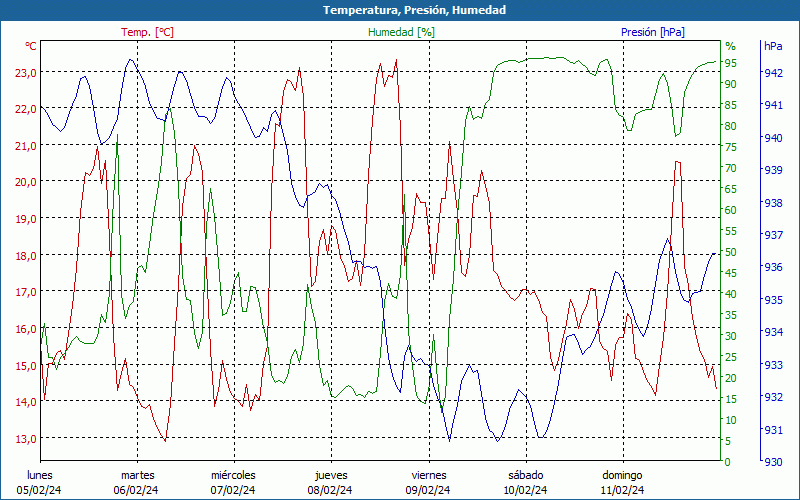The height and width of the screenshot is (500, 800).
Task: Click the blue '940' pressure axis value
Action: [773, 137]
